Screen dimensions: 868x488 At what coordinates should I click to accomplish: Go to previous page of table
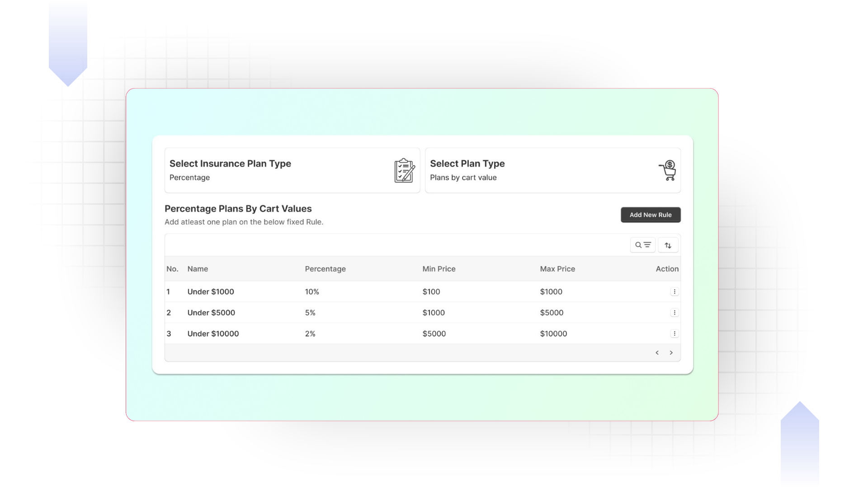[x=657, y=353]
